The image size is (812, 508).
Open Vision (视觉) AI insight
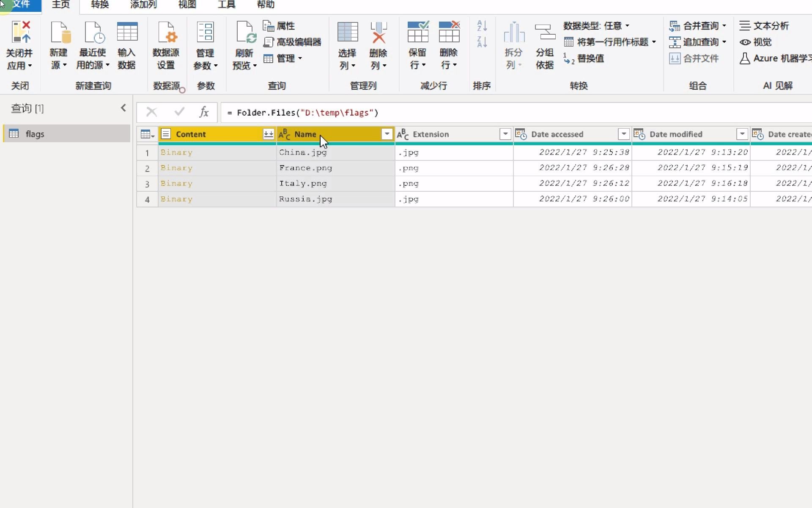(755, 42)
